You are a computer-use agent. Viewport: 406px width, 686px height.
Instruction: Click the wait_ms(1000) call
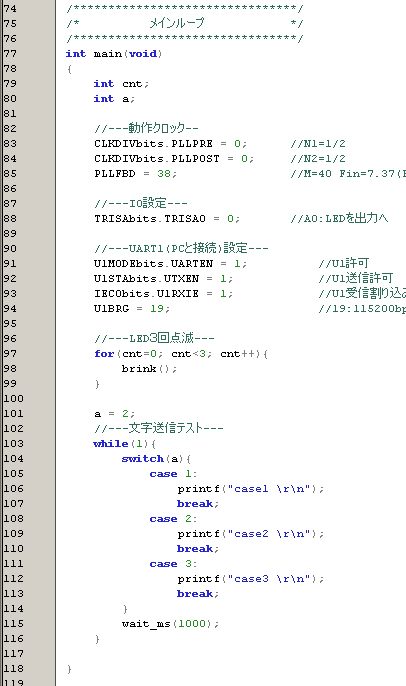tap(171, 624)
